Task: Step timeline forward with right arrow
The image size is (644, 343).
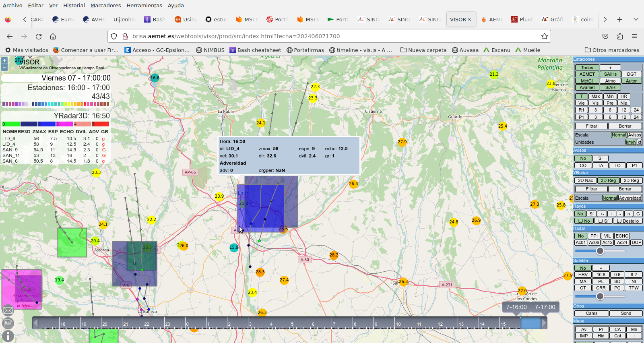Action: pyautogui.click(x=544, y=323)
